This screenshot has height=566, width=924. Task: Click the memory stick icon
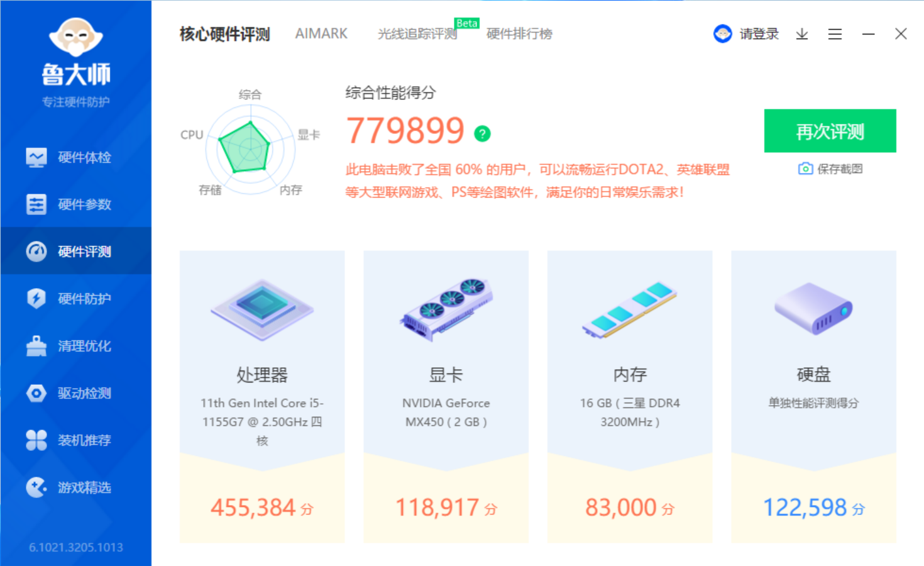(x=629, y=309)
